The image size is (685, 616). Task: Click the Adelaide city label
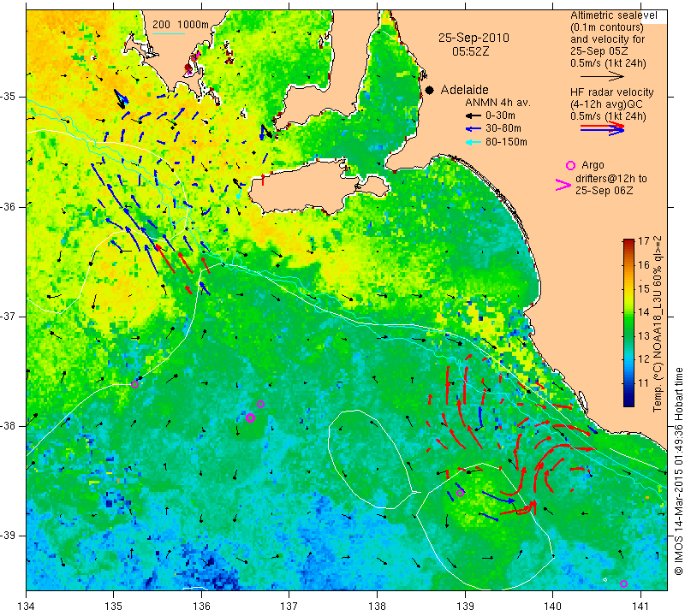coord(464,90)
